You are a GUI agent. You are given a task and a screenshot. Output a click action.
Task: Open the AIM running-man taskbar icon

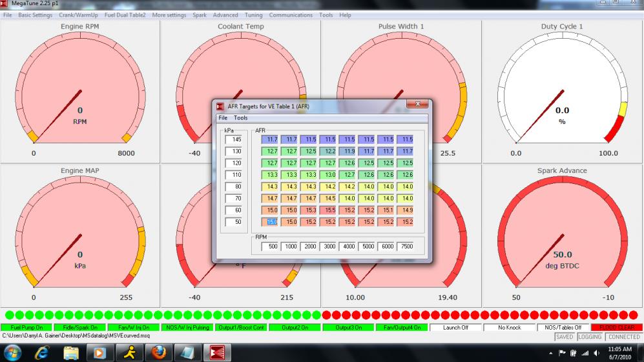click(x=129, y=353)
